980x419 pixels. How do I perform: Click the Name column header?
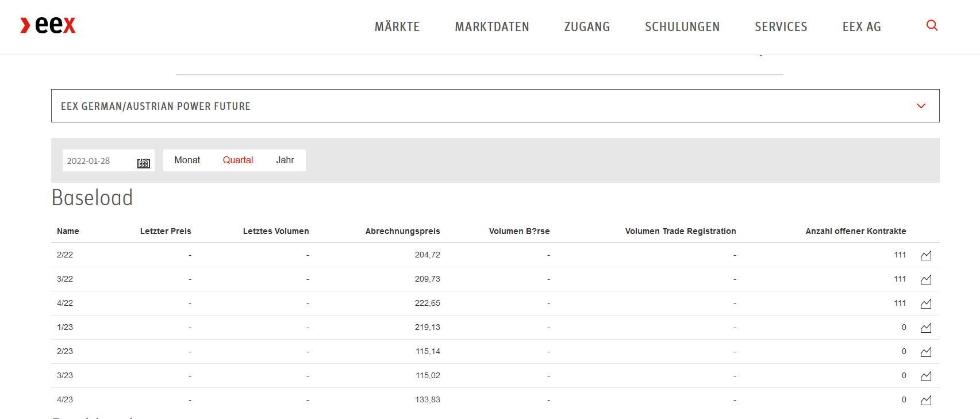68,231
